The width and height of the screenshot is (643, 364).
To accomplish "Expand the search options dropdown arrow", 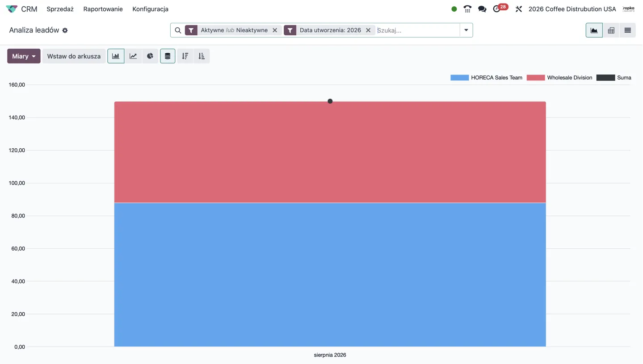I will click(466, 30).
